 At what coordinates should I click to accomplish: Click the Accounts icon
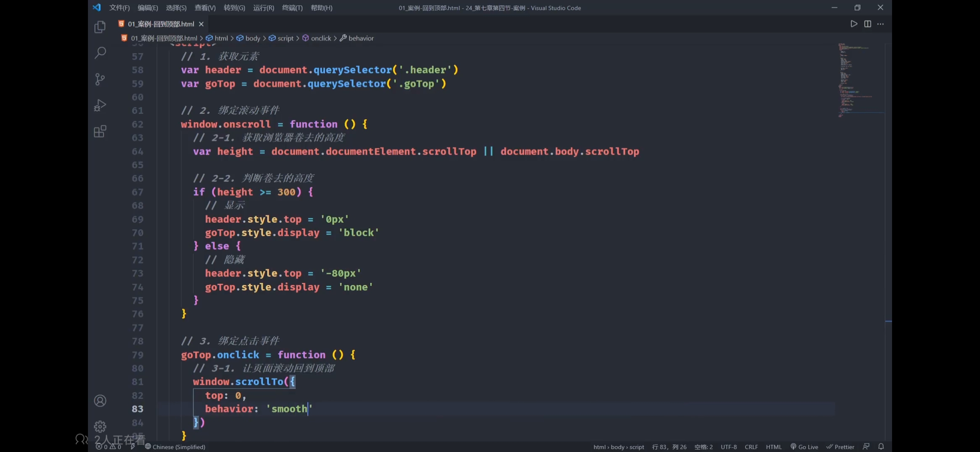[100, 401]
